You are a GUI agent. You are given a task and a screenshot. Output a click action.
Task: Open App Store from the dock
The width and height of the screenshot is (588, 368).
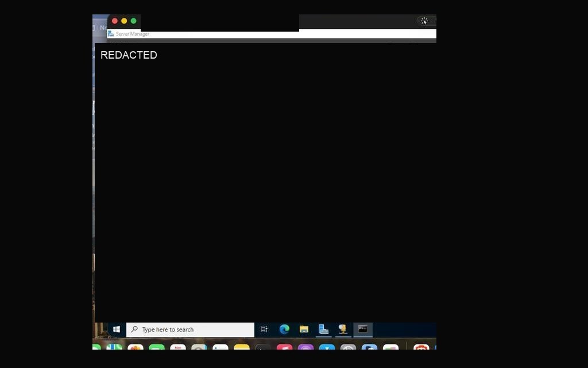[x=327, y=347]
